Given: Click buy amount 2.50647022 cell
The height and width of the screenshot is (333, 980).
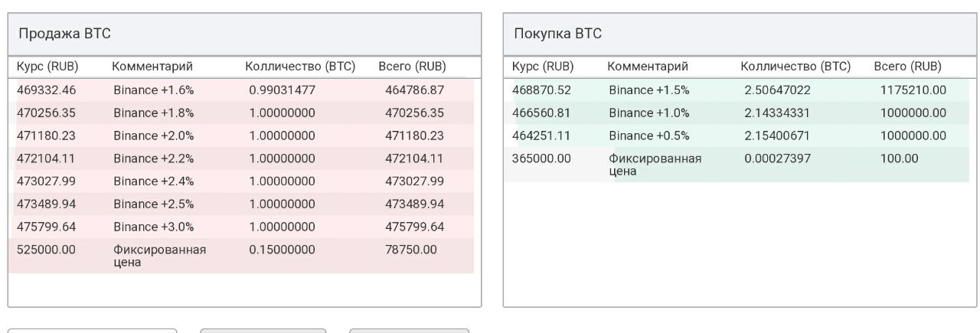Looking at the screenshot, I should tap(777, 90).
